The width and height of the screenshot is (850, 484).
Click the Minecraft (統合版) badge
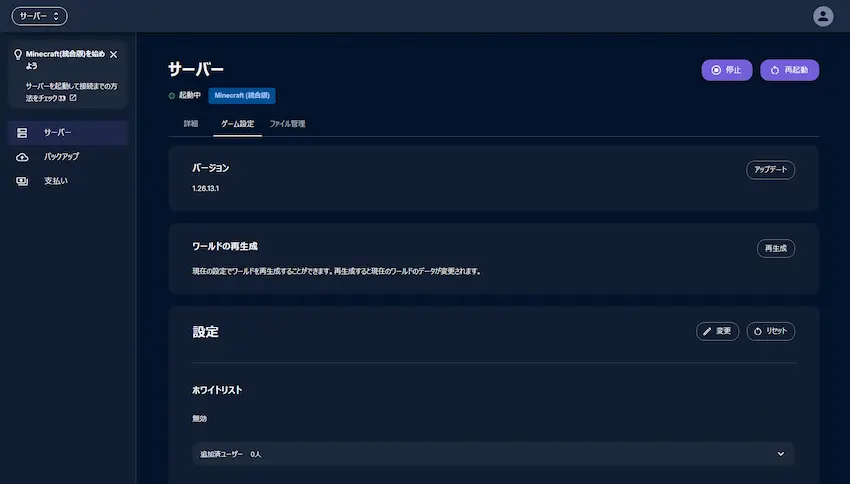(x=242, y=95)
